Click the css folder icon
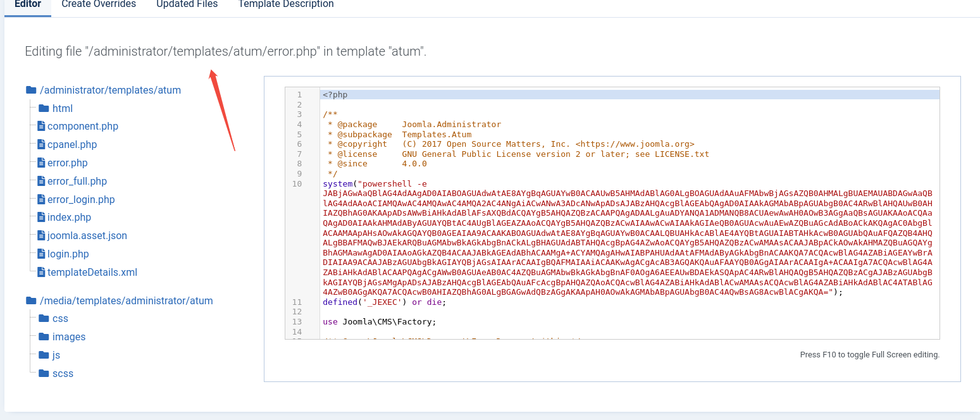Viewport: 980px width, 420px height. point(44,319)
